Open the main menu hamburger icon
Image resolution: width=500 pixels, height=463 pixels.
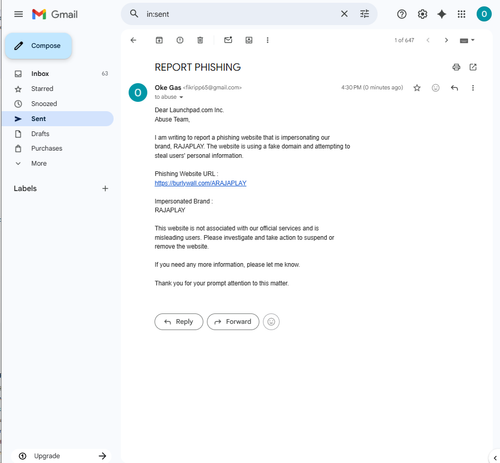point(19,14)
